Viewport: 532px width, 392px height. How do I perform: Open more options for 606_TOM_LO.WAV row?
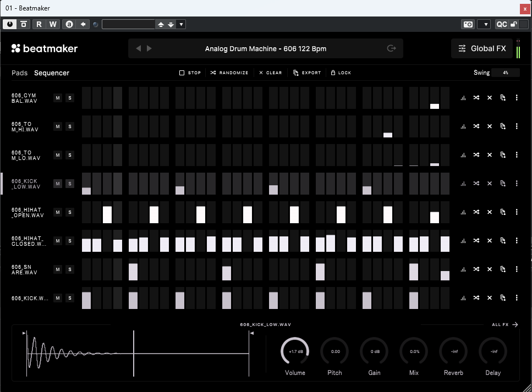point(517,154)
